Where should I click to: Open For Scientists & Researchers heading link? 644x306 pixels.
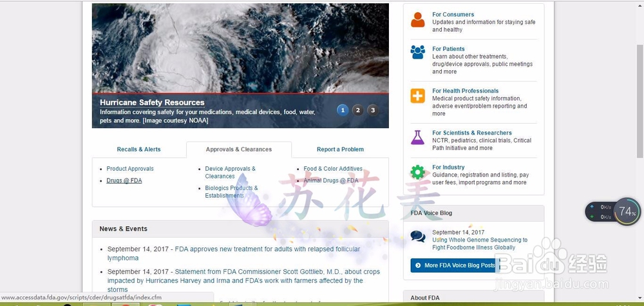(x=472, y=133)
